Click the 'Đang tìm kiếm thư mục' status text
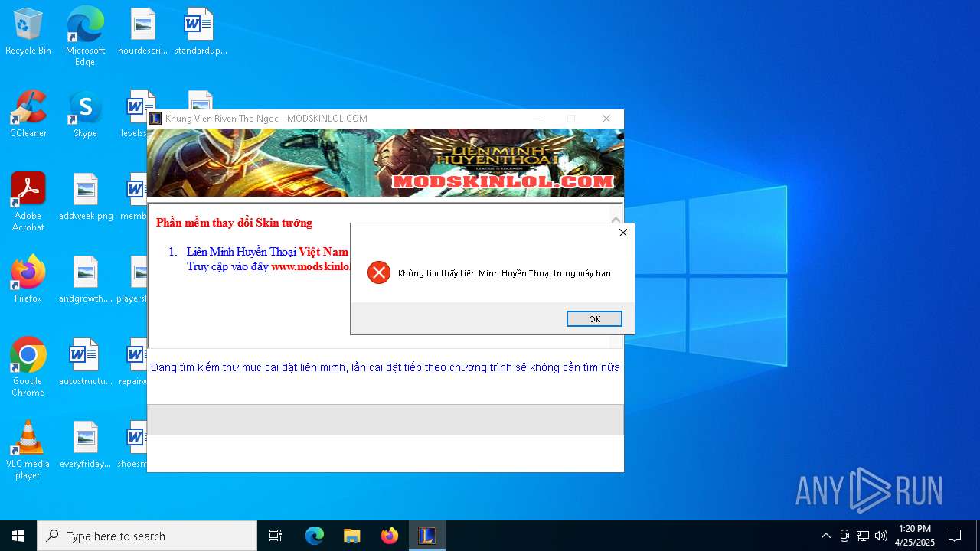 pyautogui.click(x=385, y=367)
